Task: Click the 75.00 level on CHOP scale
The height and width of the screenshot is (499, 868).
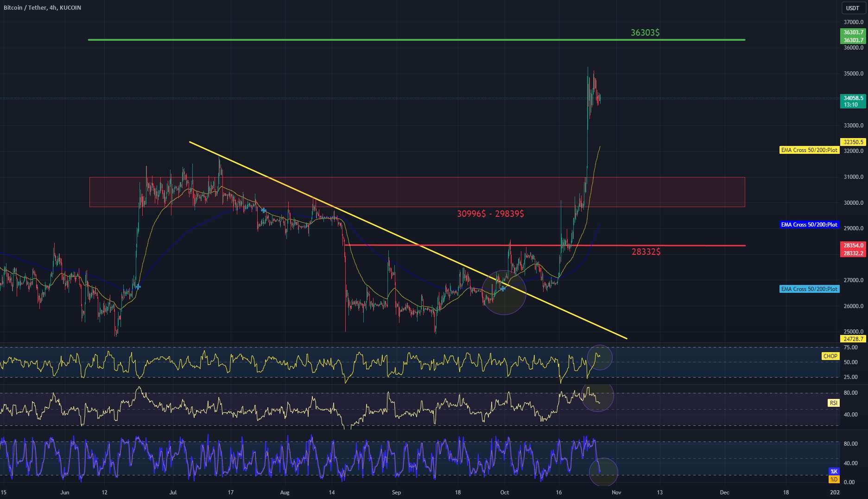Action: tap(850, 347)
